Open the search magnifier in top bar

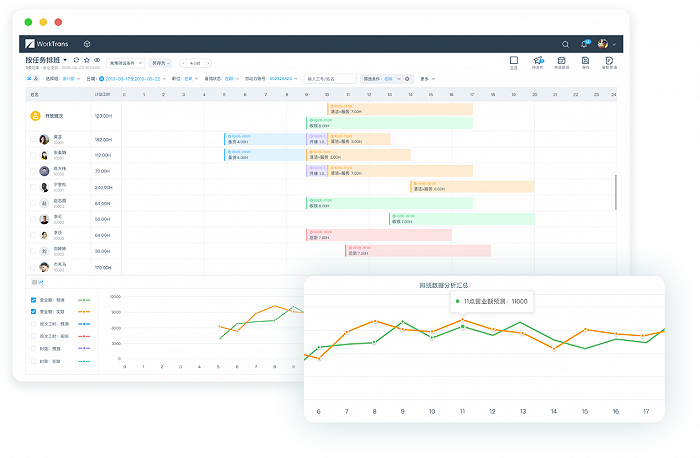[565, 44]
